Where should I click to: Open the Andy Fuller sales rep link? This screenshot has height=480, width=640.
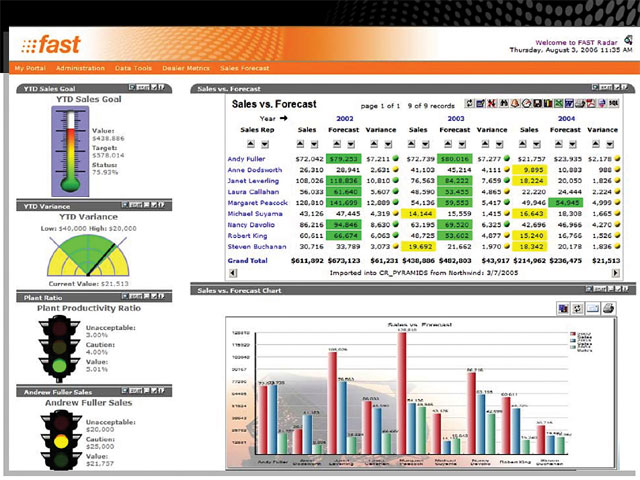246,159
